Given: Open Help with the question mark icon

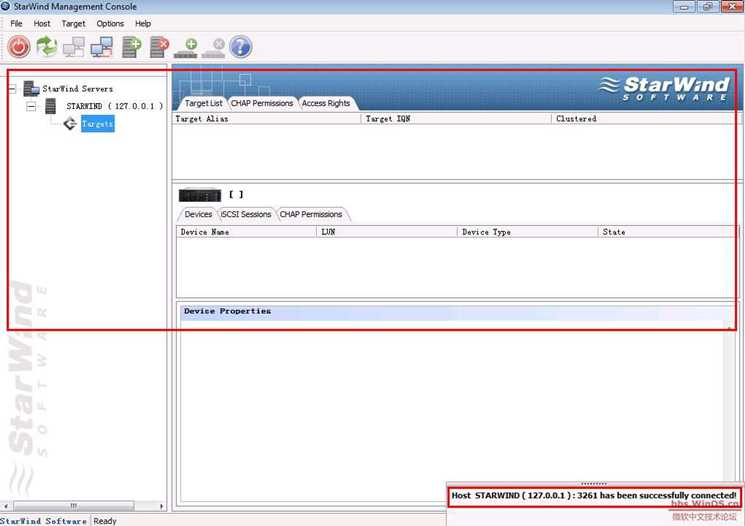Looking at the screenshot, I should [x=240, y=47].
